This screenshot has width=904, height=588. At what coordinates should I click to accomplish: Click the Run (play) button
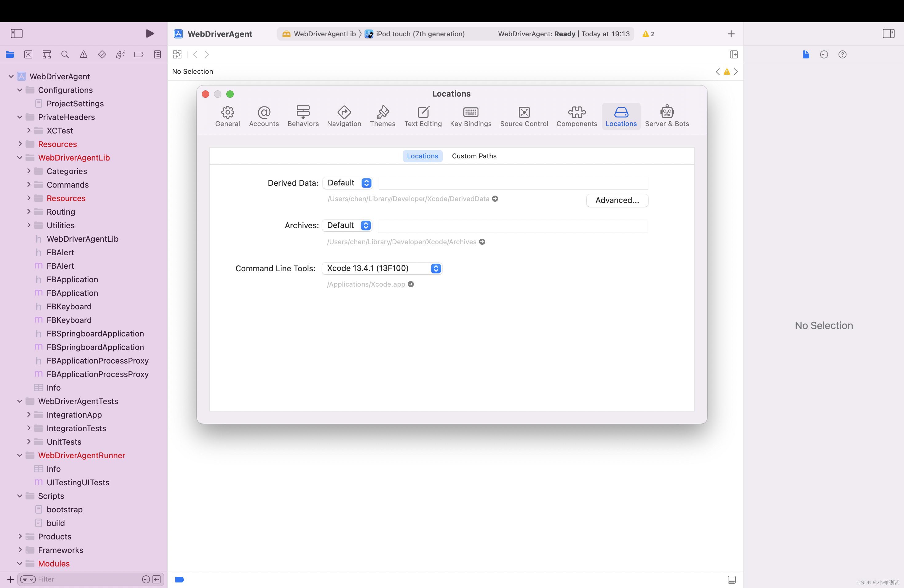tap(150, 34)
